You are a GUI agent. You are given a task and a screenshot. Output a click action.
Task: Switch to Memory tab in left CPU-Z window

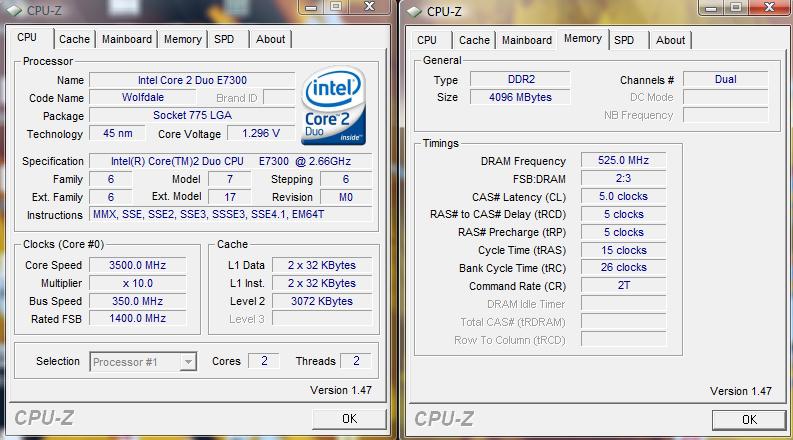(x=183, y=39)
